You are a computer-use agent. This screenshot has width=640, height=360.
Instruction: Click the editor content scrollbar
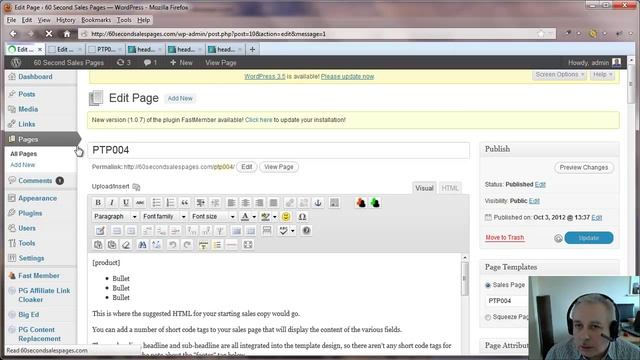pyautogui.click(x=464, y=278)
